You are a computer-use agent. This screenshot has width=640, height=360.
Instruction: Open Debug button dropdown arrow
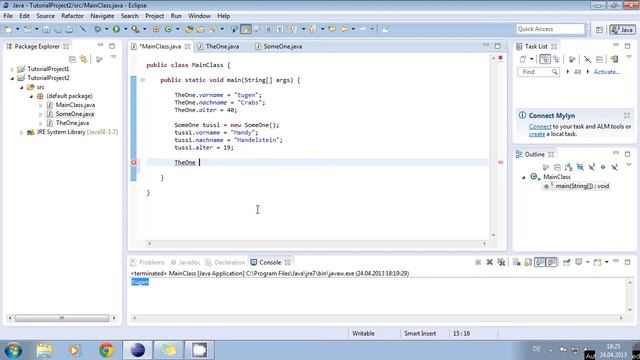(x=107, y=29)
